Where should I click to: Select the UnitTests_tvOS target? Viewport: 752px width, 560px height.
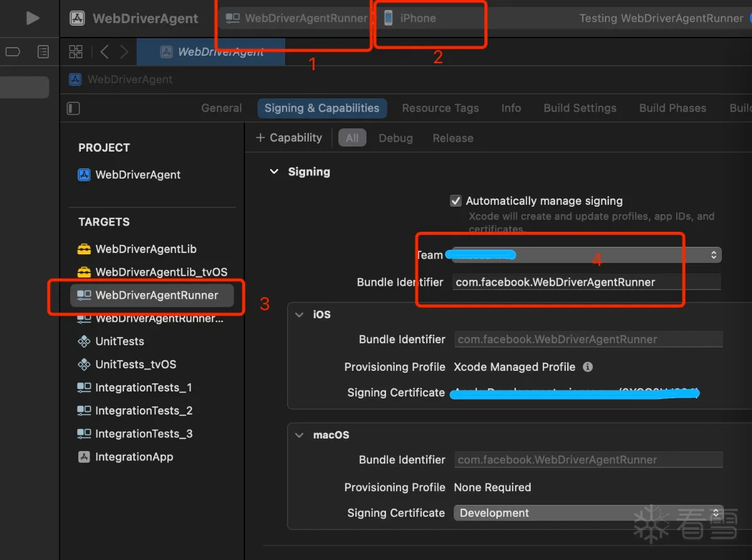135,365
